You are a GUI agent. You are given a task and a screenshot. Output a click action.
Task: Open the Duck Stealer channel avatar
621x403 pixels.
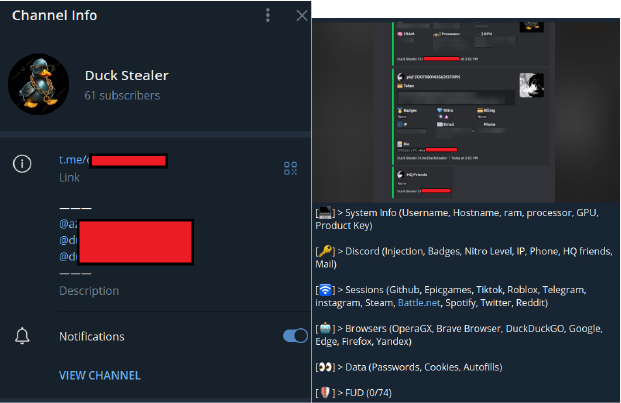[38, 84]
